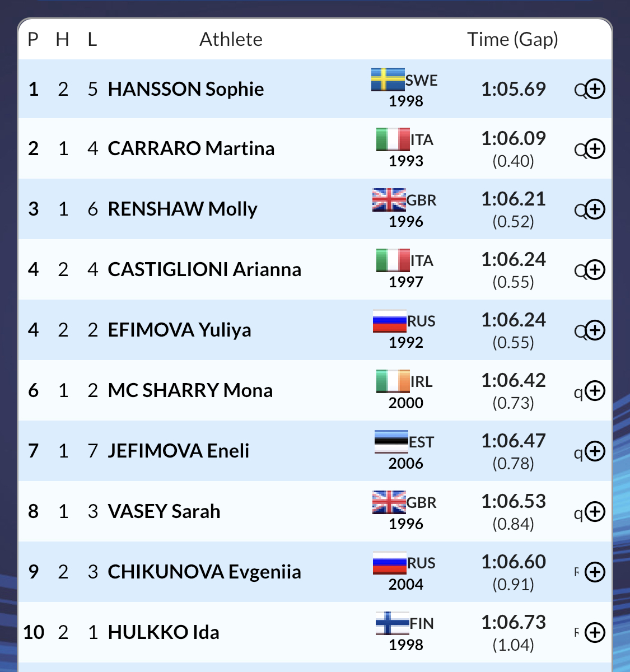Image resolution: width=630 pixels, height=672 pixels.
Task: Click plus icon next to CASTIGLIONI Arianna
Action: [595, 270]
